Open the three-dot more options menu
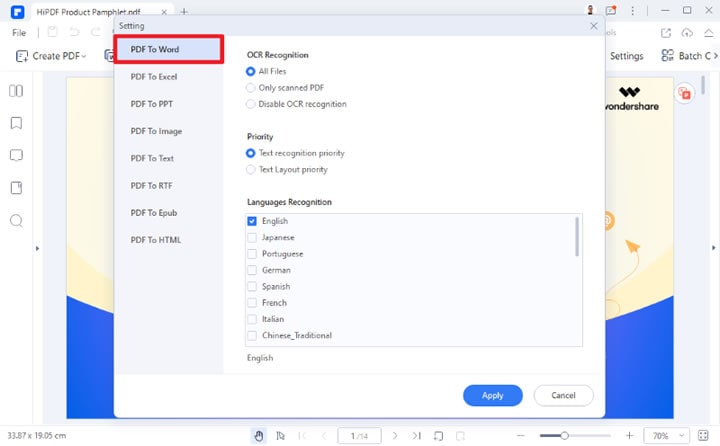Screen dimensions: 720x446 [x=633, y=10]
